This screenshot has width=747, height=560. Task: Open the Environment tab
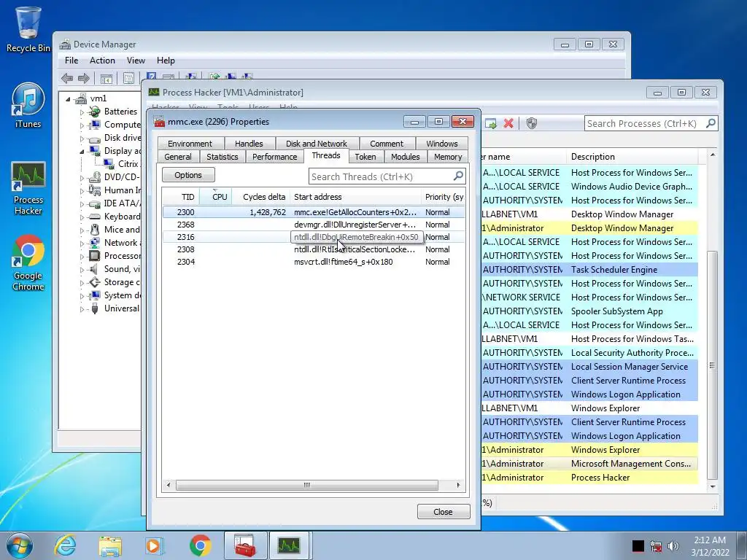point(190,144)
